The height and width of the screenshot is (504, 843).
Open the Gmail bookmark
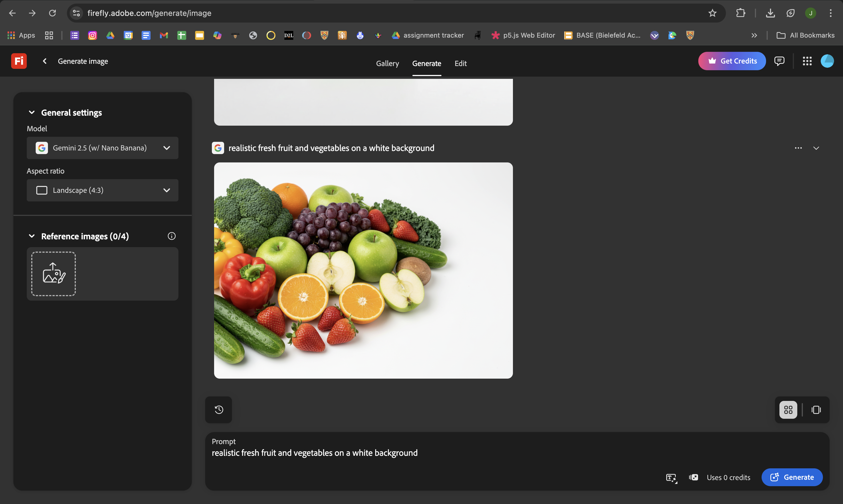164,35
